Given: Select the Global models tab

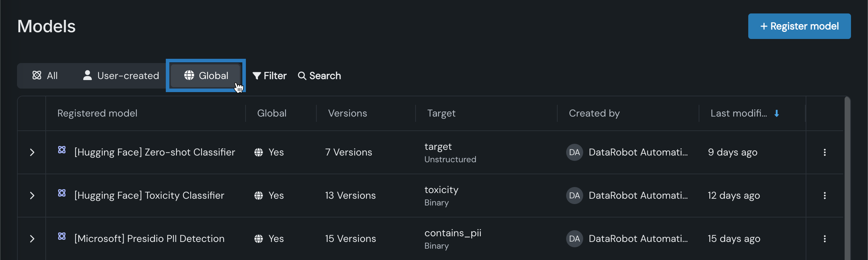Looking at the screenshot, I should click(206, 76).
